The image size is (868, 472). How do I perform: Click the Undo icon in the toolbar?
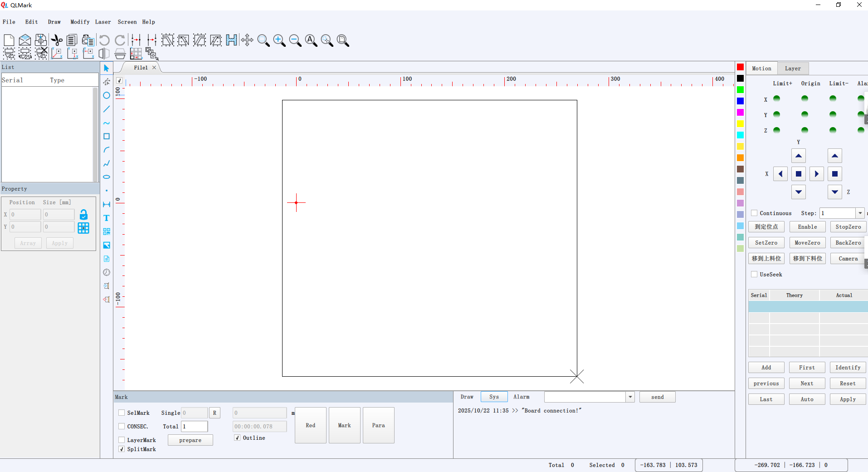(104, 40)
